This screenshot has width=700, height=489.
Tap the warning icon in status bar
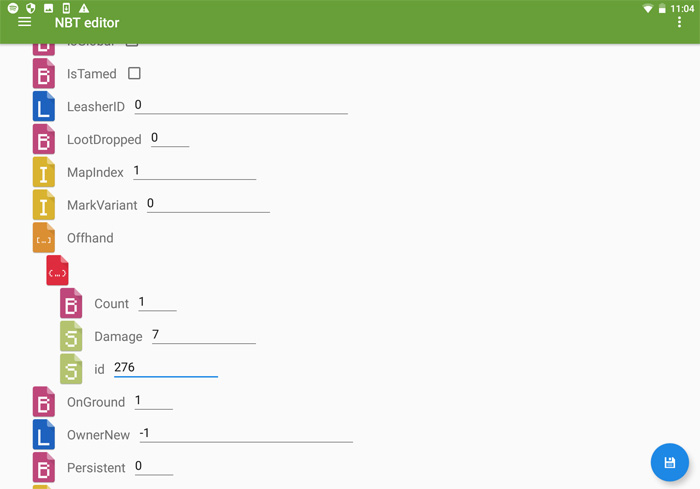(x=84, y=8)
